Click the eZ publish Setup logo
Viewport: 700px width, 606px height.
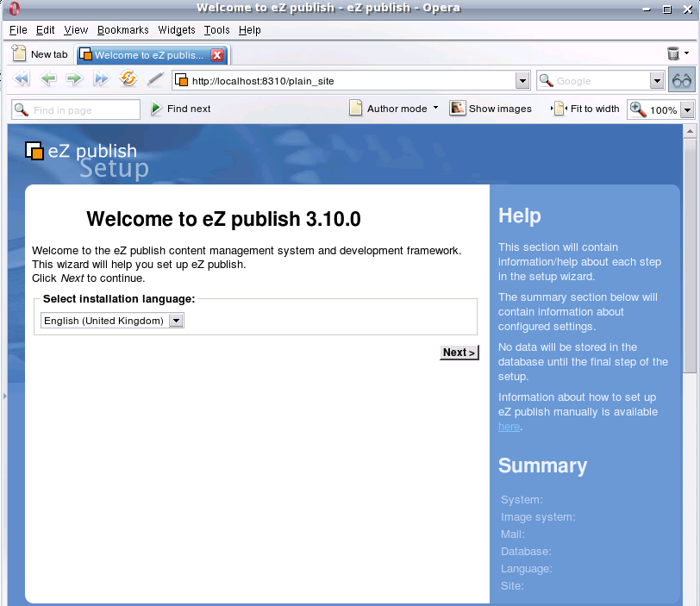tap(87, 160)
